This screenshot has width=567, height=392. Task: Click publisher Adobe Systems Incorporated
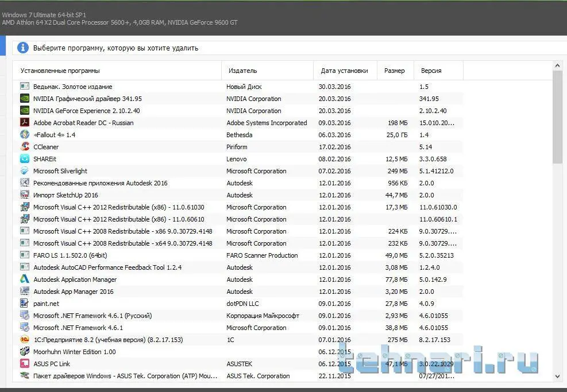267,123
